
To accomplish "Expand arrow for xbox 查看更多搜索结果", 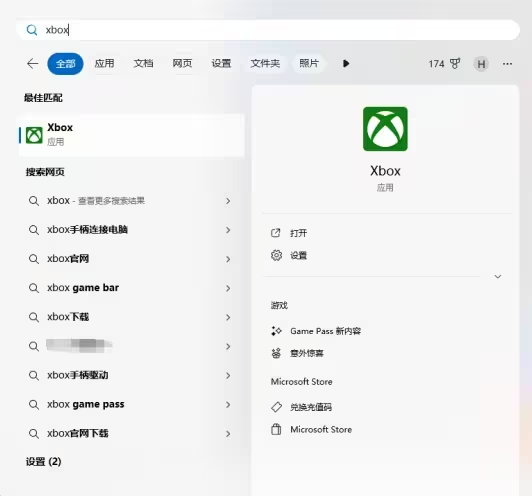I will [228, 201].
